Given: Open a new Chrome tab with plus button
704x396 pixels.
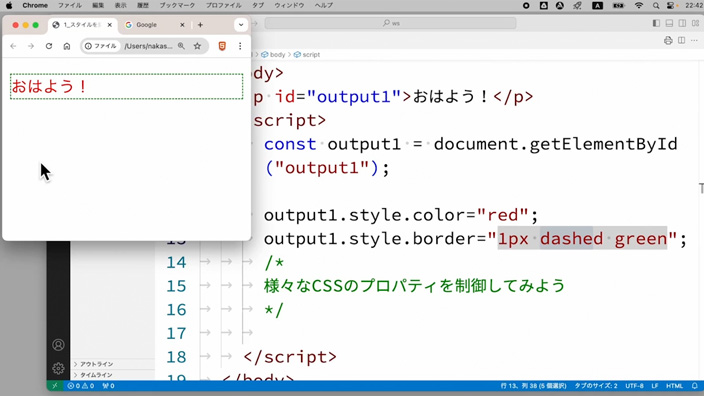Looking at the screenshot, I should coord(200,25).
